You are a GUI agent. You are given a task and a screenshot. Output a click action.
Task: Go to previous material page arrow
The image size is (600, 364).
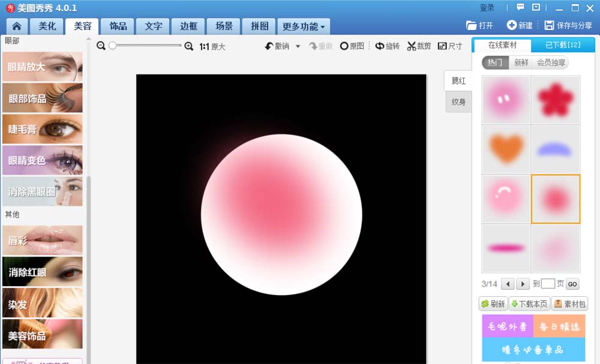coord(508,284)
